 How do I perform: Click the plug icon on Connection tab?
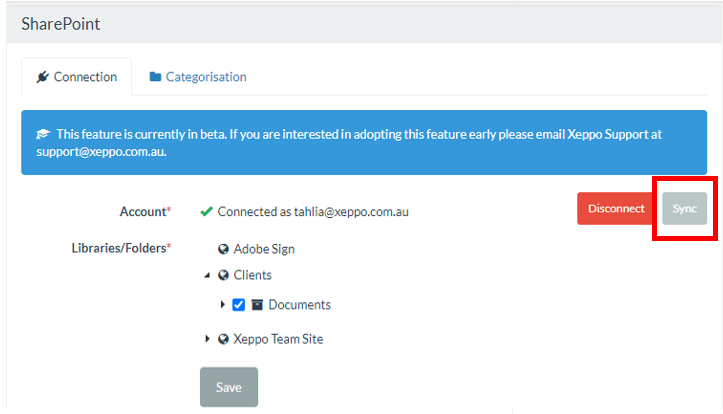(x=42, y=77)
